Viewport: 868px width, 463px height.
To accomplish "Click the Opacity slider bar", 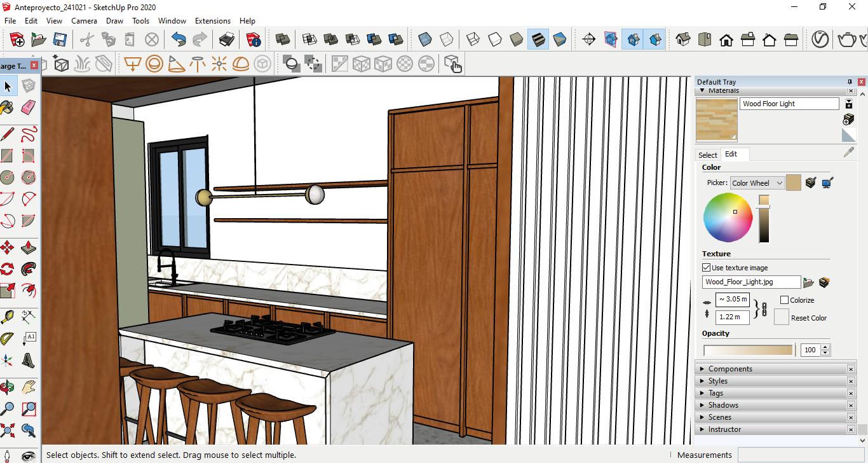I will 748,350.
